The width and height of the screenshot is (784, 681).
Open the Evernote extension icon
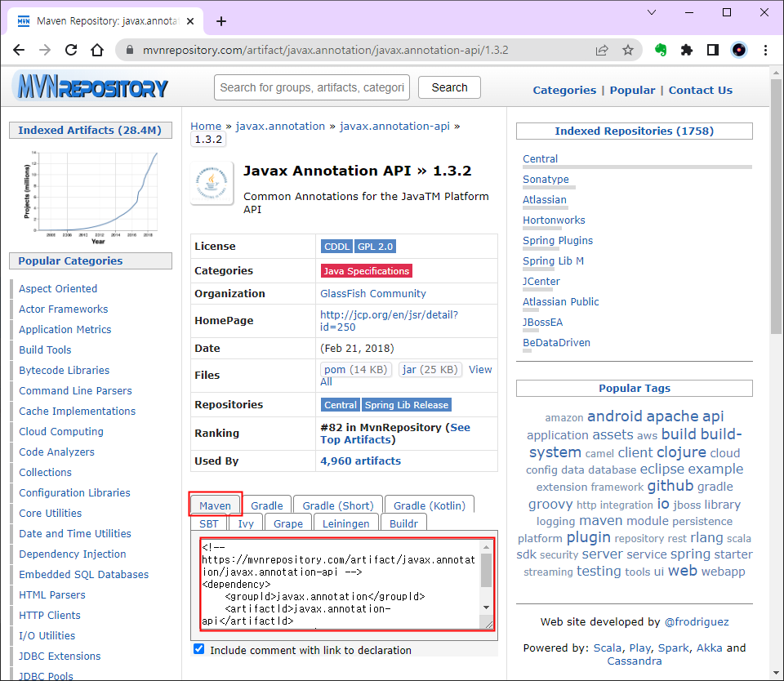[x=661, y=50]
